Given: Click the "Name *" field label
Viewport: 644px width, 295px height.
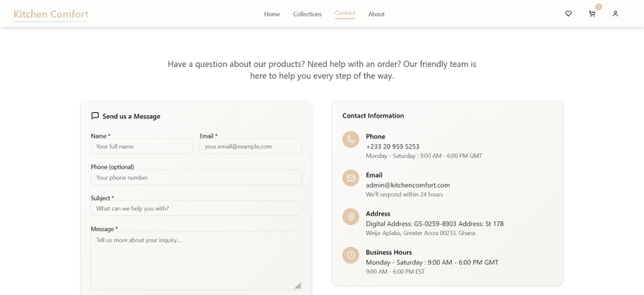Looking at the screenshot, I should click(x=100, y=135).
